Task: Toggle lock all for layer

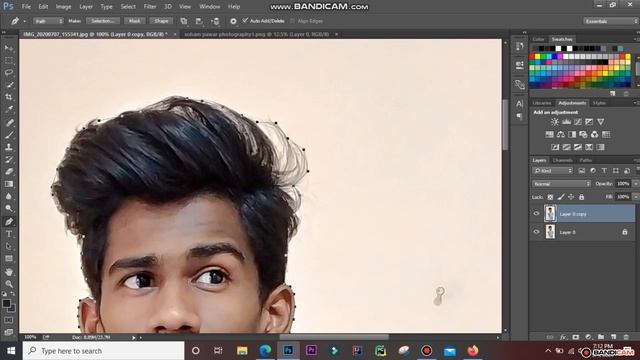Action: [x=582, y=197]
